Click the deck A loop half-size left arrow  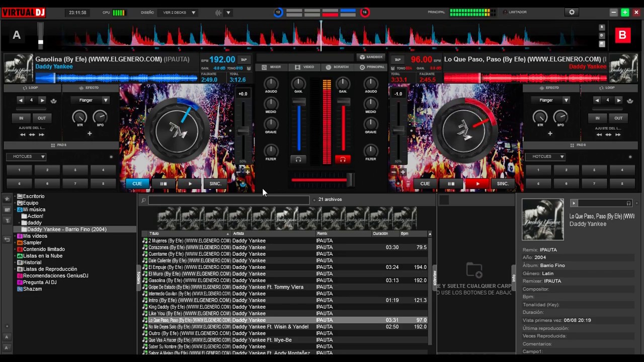(x=21, y=100)
